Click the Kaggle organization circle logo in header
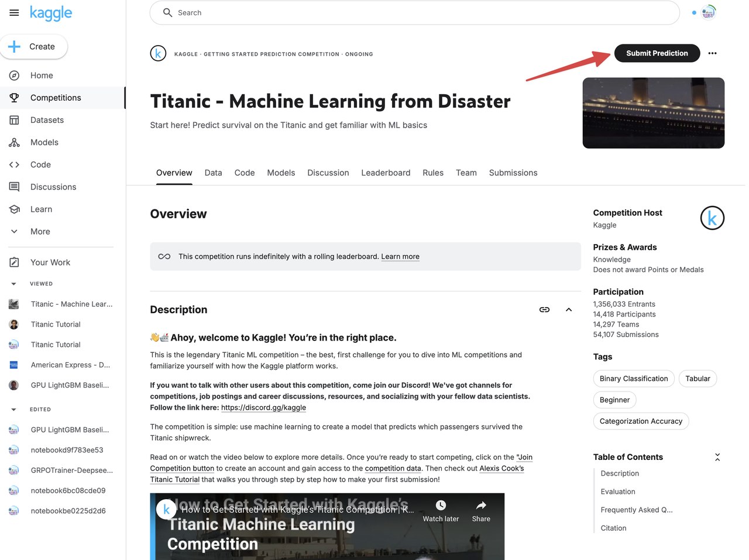 [x=158, y=53]
